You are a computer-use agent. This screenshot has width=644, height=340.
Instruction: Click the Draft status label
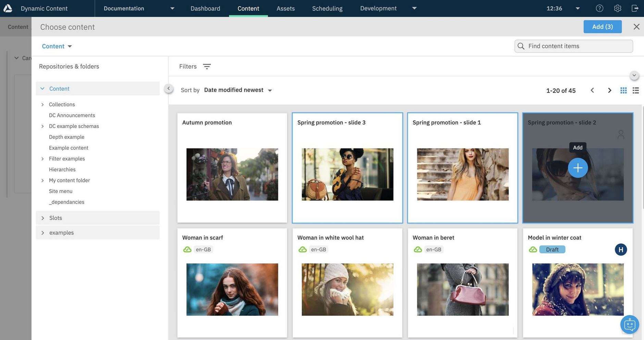tap(552, 250)
